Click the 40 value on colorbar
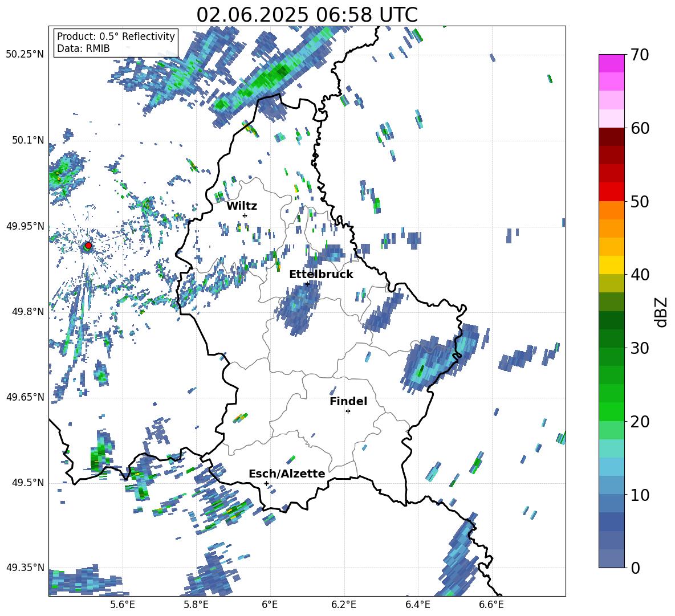Screen dimensions: 675x616 640,275
